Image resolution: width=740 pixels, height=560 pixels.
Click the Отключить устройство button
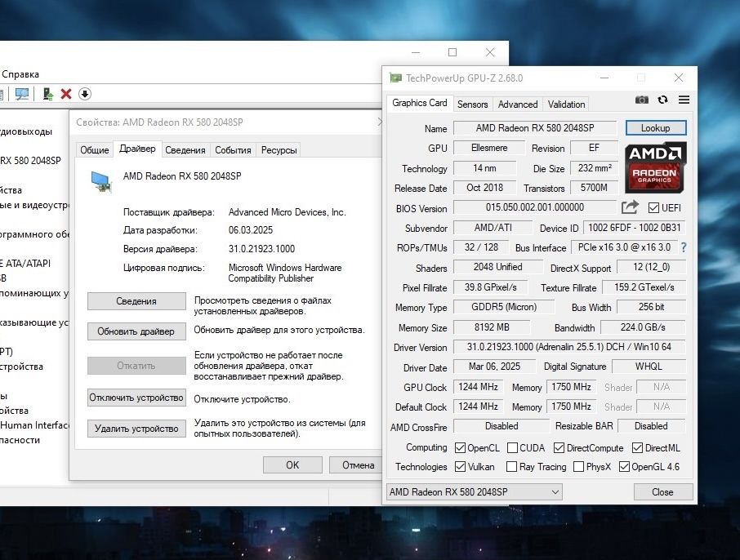click(136, 398)
